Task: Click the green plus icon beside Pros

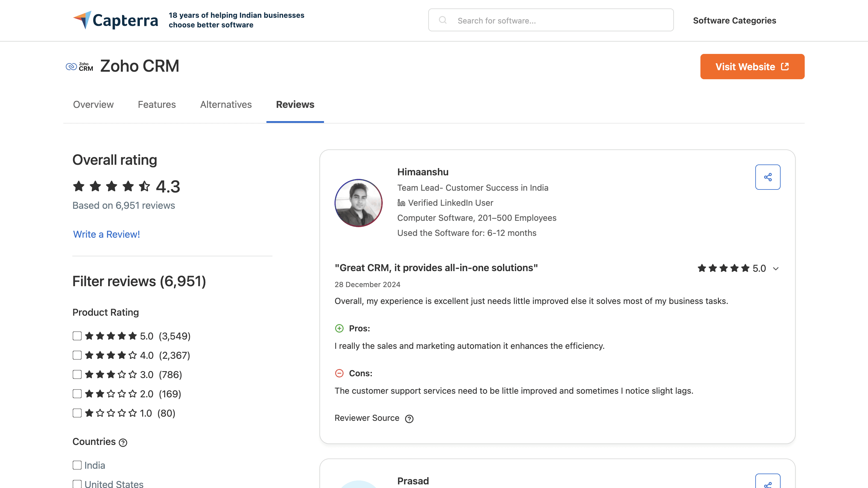Action: pos(339,328)
